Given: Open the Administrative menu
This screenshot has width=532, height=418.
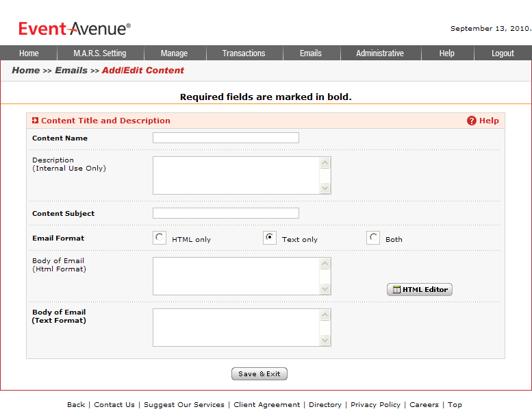Looking at the screenshot, I should [x=380, y=53].
